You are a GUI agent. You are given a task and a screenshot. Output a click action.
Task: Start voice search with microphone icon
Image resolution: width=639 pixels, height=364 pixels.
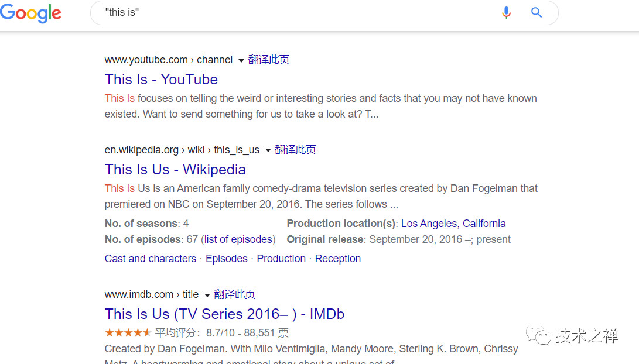(x=506, y=13)
